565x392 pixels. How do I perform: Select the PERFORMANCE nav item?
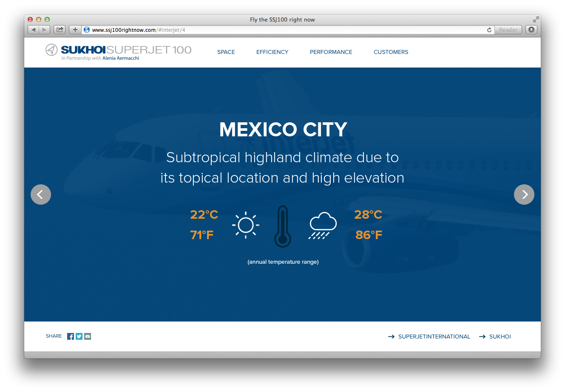331,52
